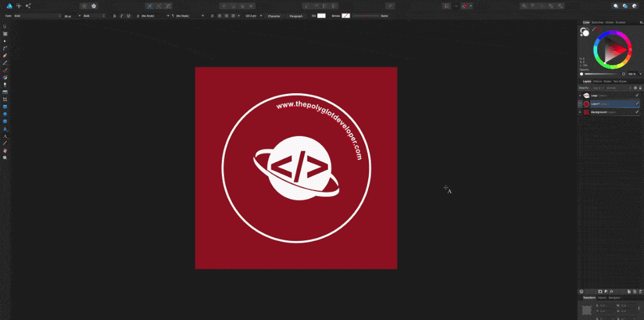The height and width of the screenshot is (320, 644).
Task: Expand the Logo layer group
Action: [580, 95]
